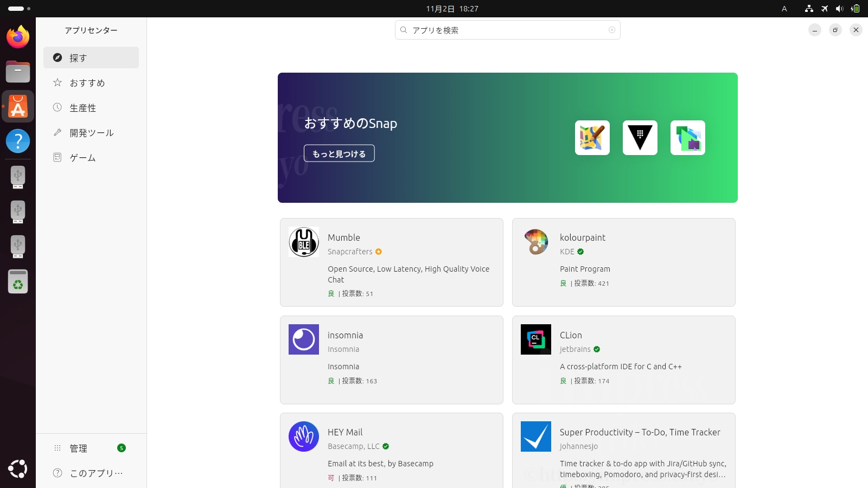868x488 pixels.
Task: Click the 投票数: 163 rating text
Action: coord(359,381)
